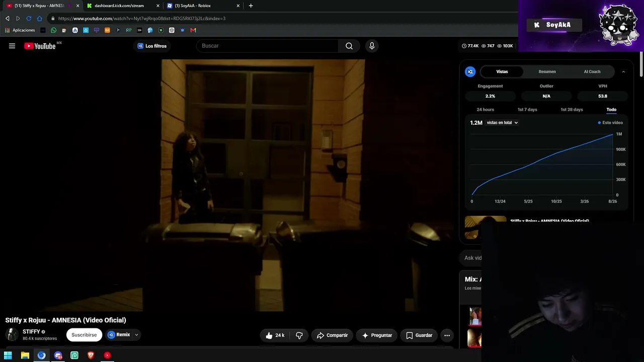Select the 1st 7 days range

click(527, 110)
